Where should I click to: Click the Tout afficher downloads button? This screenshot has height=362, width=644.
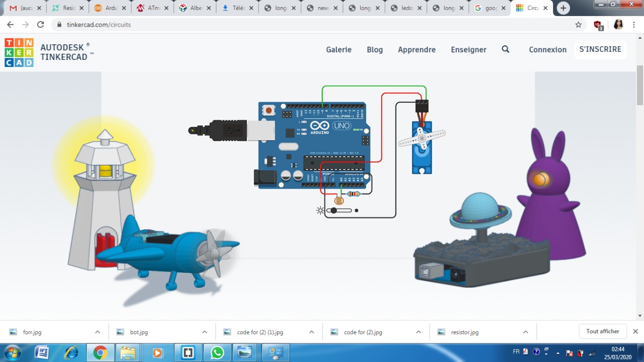603,331
